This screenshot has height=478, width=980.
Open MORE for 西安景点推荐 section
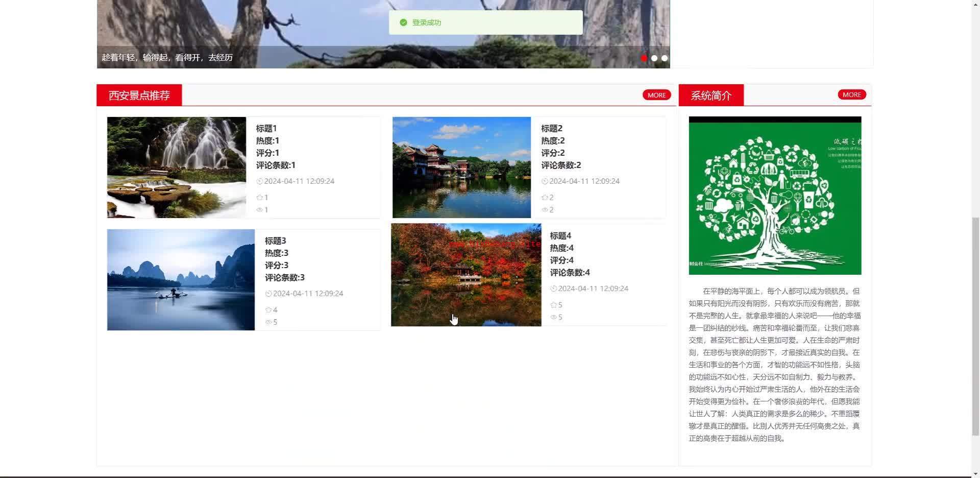point(656,95)
